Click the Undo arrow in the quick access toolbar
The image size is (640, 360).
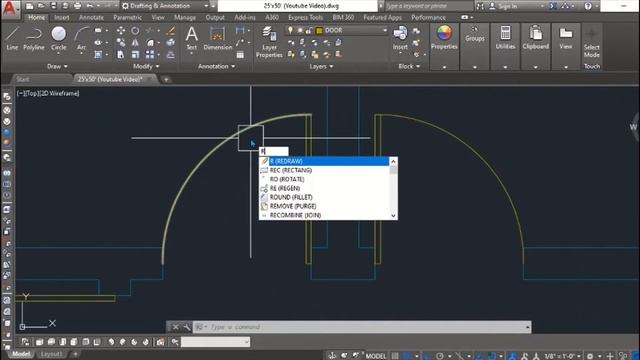tap(89, 6)
